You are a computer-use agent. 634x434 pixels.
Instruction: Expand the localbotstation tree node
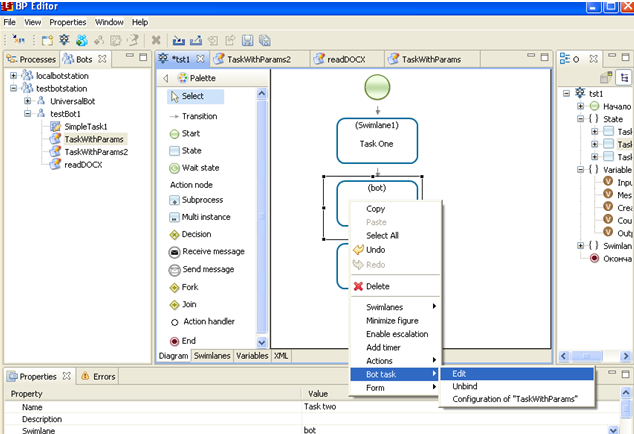[x=13, y=76]
